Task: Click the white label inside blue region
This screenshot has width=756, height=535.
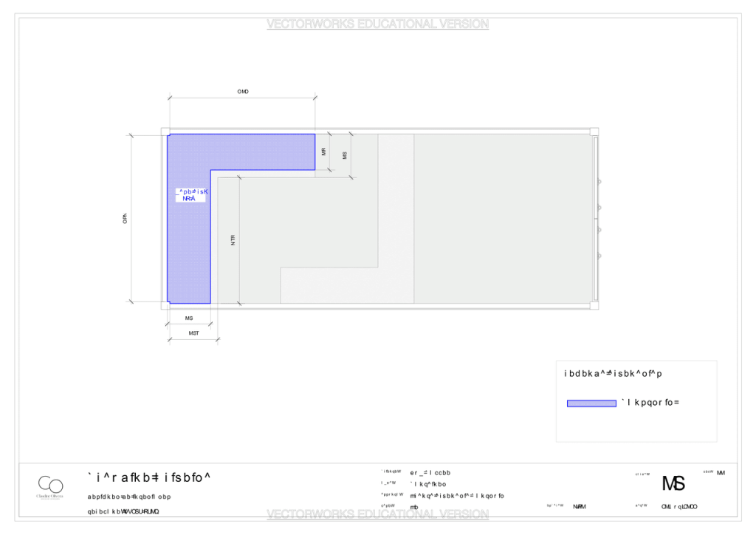Action: tap(191, 195)
